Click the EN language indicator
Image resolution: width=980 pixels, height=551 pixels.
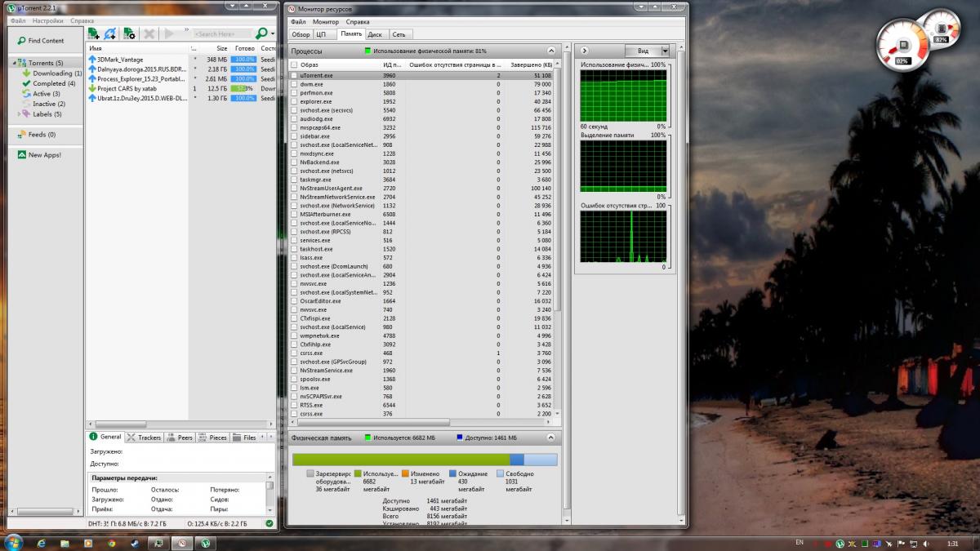799,544
